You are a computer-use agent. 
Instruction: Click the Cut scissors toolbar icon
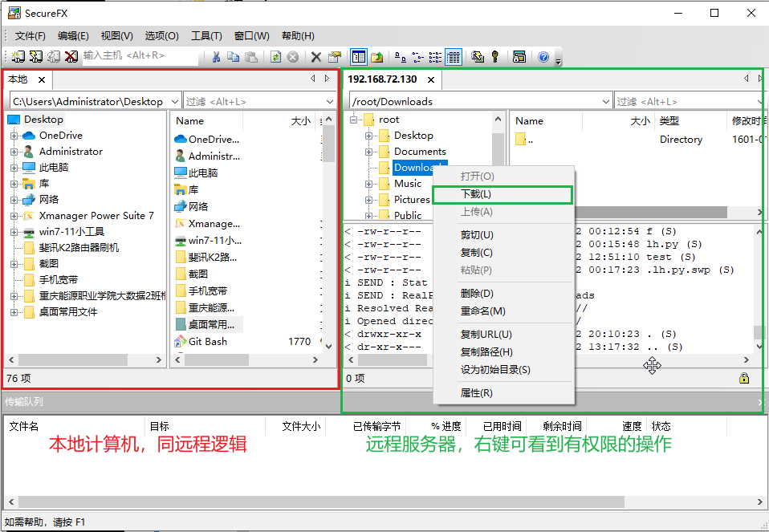(216, 57)
